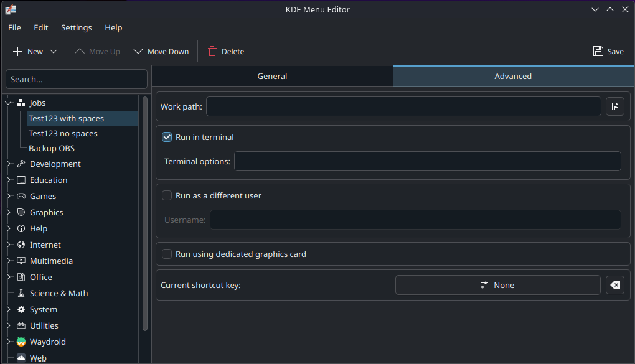The width and height of the screenshot is (635, 364).
Task: Open the Help menu
Action: [x=113, y=27]
